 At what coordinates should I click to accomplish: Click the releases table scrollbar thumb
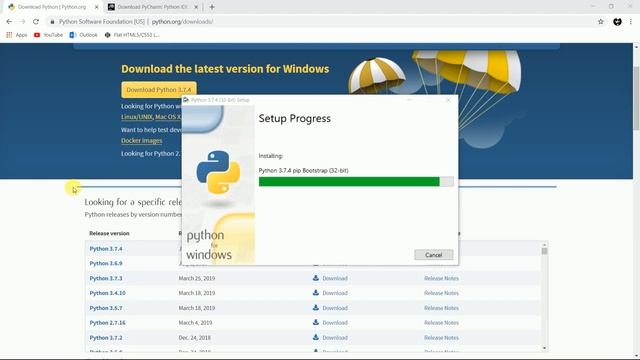[x=544, y=251]
